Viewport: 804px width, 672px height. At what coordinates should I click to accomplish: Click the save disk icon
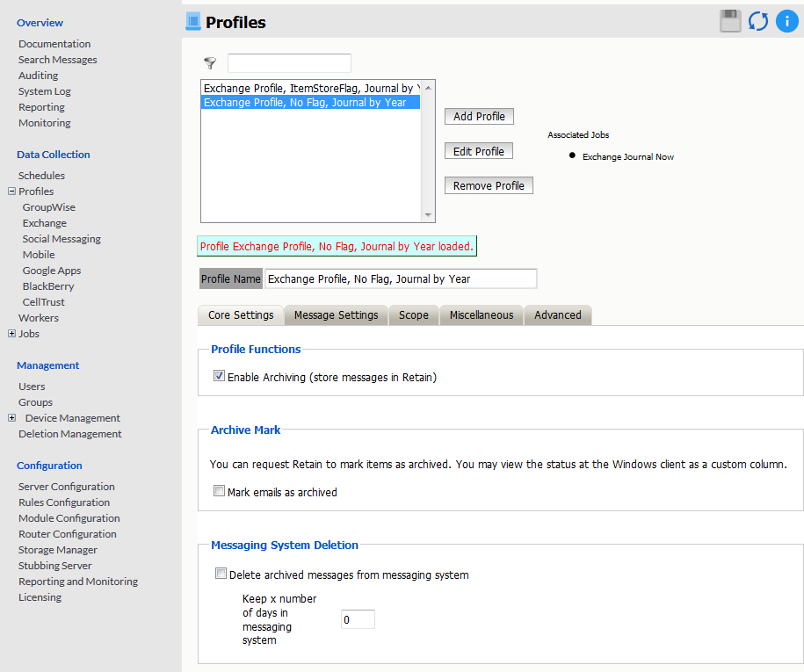coord(730,21)
